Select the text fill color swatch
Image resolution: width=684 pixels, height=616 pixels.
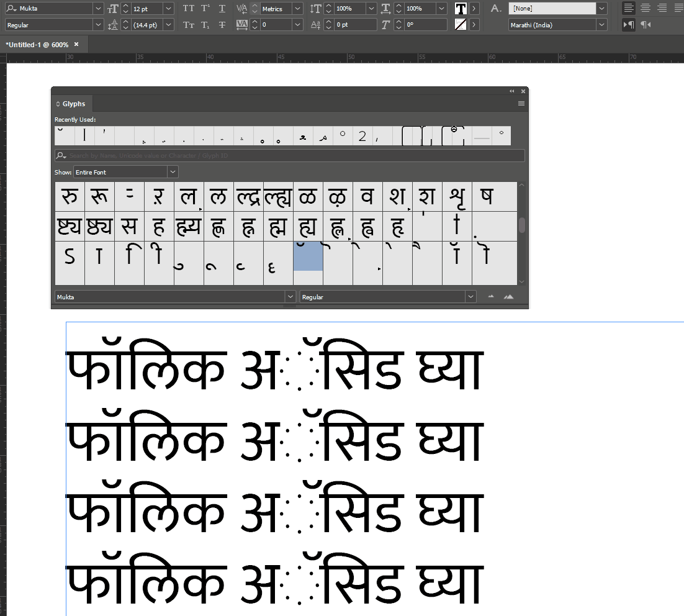pyautogui.click(x=461, y=8)
